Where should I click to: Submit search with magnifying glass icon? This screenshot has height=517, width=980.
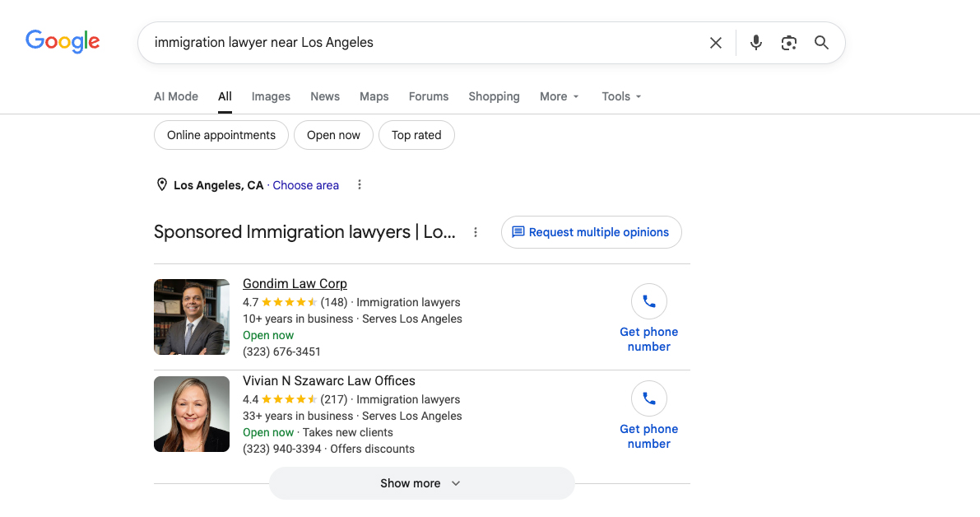(x=821, y=43)
